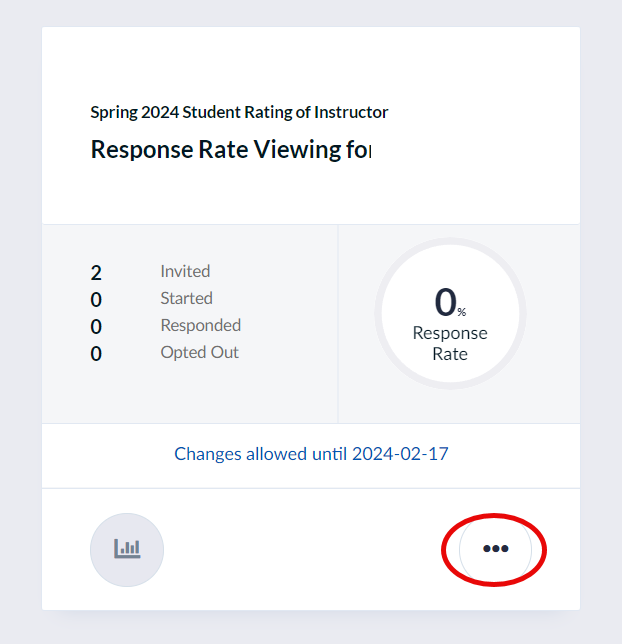This screenshot has width=622, height=644.
Task: Click the Opted Out label
Action: 199,352
